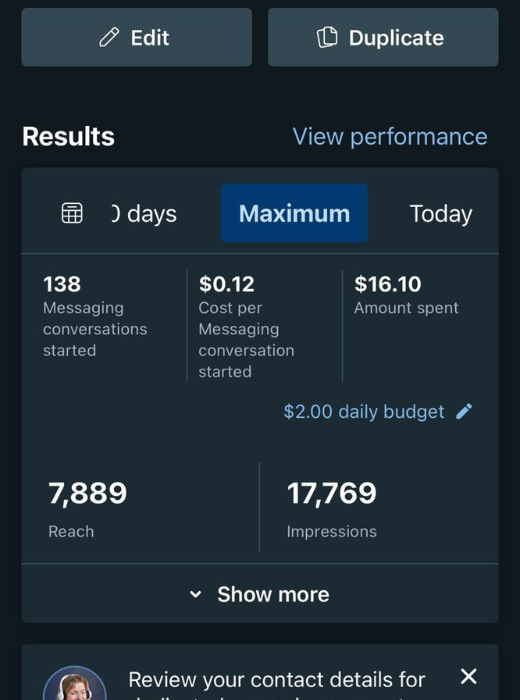The width and height of the screenshot is (520, 700).
Task: Expand results with Show more
Action: point(260,594)
